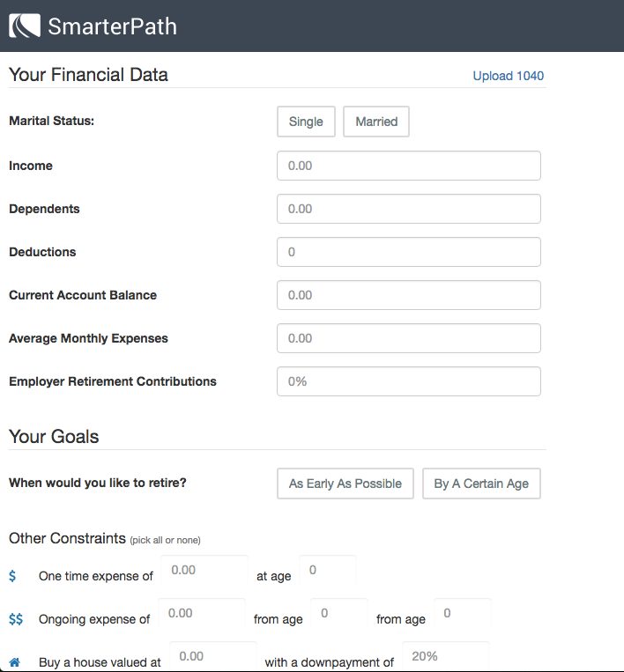Focus the Average Monthly Expenses field
Screen dimensions: 624x672
[x=409, y=338]
